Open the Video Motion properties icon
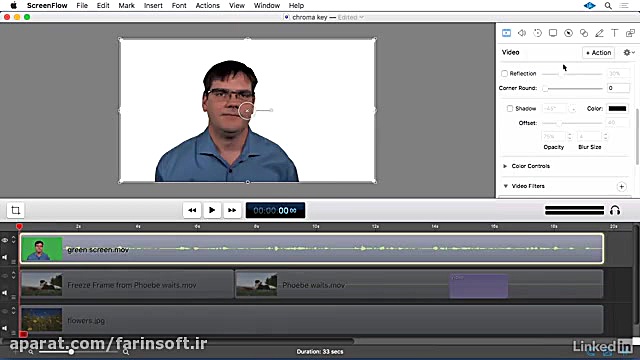 click(537, 33)
